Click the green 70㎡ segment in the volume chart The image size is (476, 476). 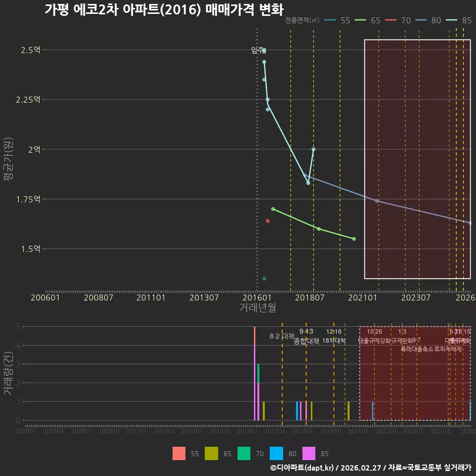(x=258, y=373)
